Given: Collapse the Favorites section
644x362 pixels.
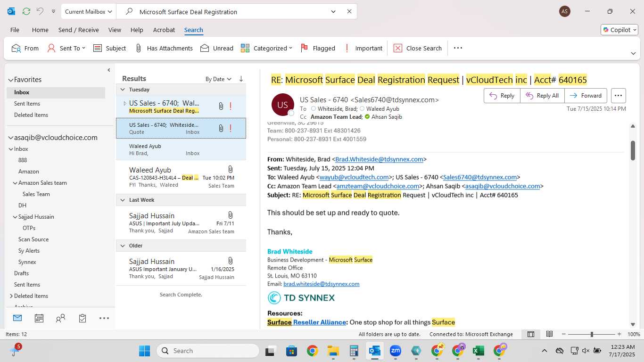Looking at the screenshot, I should [x=11, y=80].
